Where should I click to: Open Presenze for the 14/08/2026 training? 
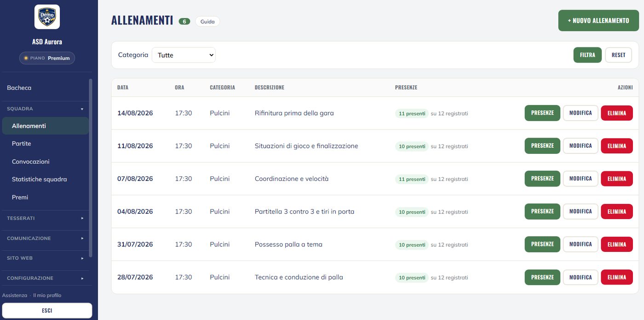(x=542, y=113)
